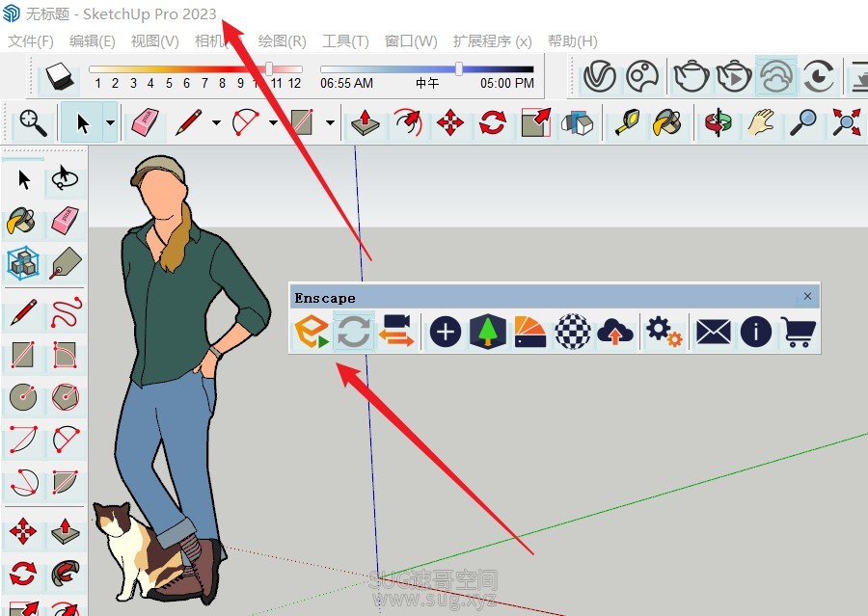Screen dimensions: 868x616
Task: Click Make Component icon in left panel
Action: coord(23,263)
